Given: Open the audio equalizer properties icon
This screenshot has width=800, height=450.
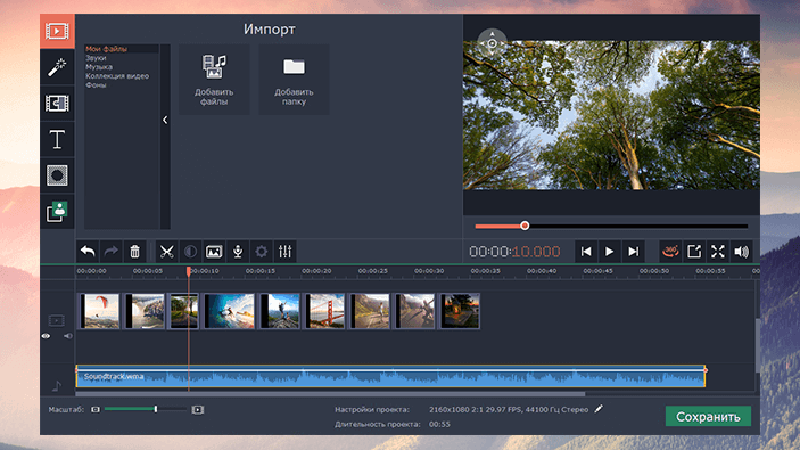Looking at the screenshot, I should pyautogui.click(x=285, y=251).
